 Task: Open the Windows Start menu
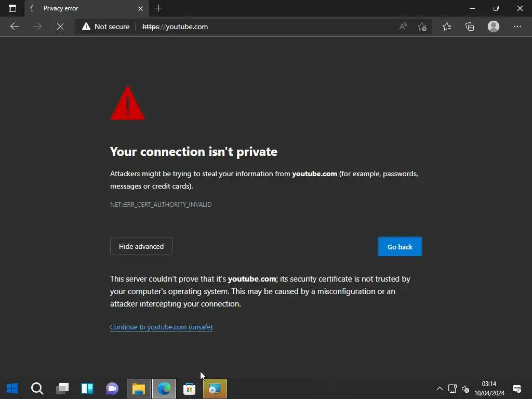pos(12,389)
